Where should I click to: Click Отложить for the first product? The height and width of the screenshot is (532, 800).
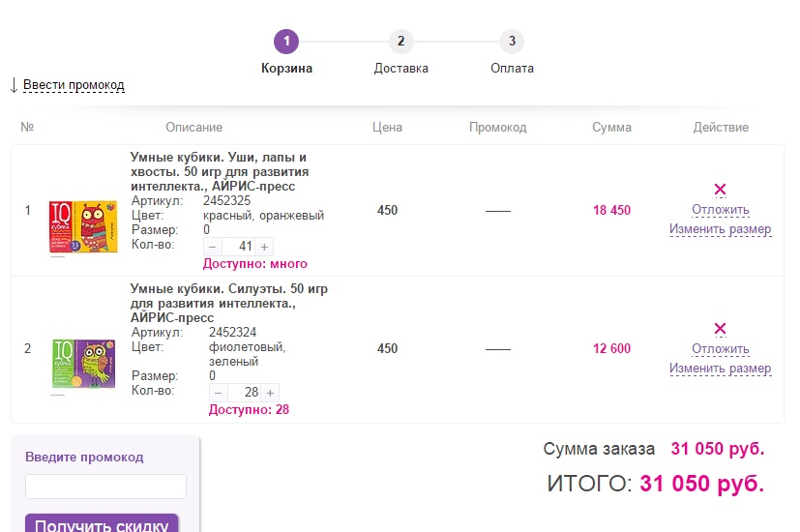[720, 210]
